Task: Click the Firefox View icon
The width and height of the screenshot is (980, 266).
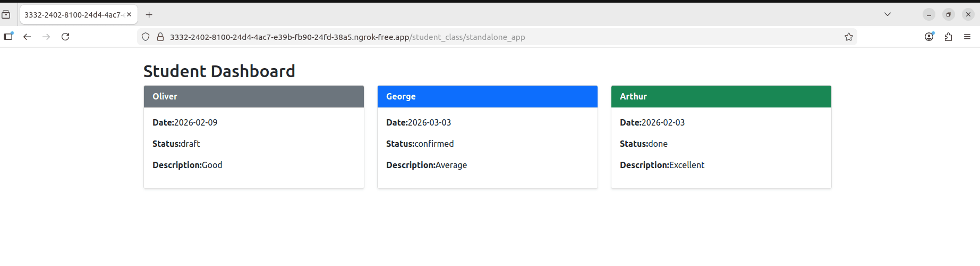Action: tap(6, 15)
